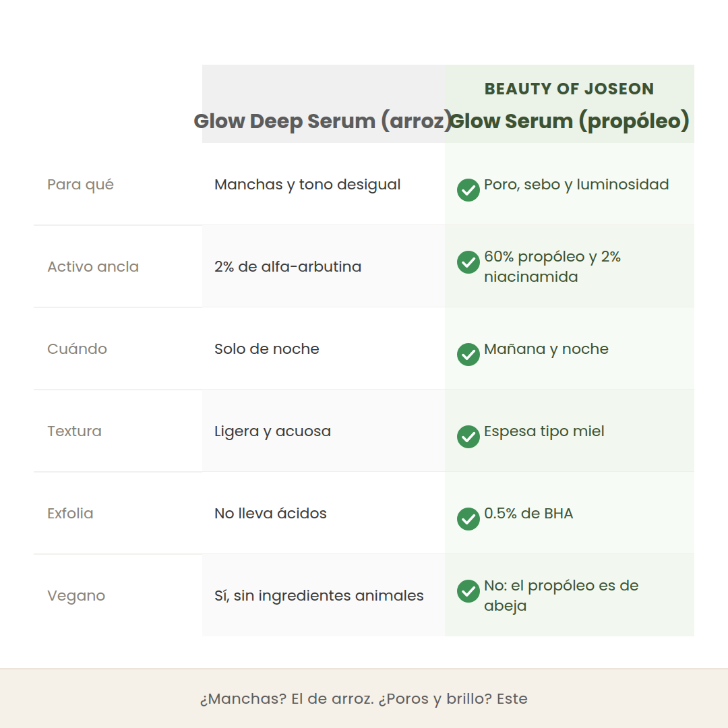The height and width of the screenshot is (728, 728).
Task: Click the 'Activo ancla' row label
Action: click(93, 266)
